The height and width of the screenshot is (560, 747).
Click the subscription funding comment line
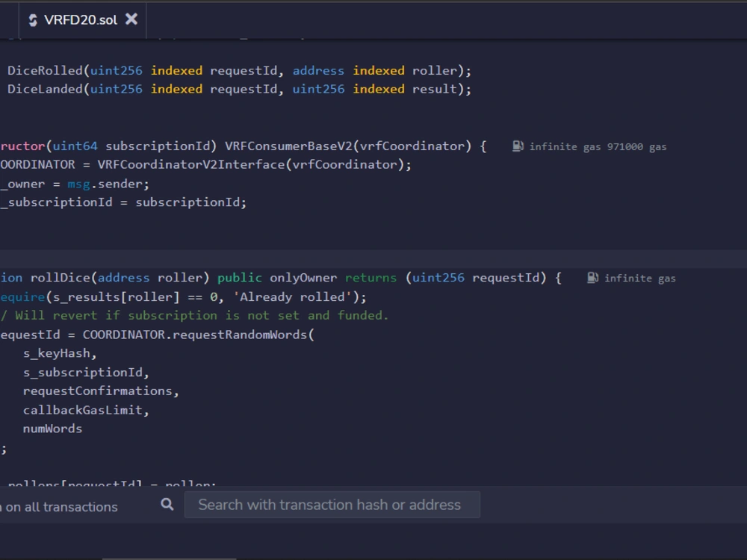[194, 314]
